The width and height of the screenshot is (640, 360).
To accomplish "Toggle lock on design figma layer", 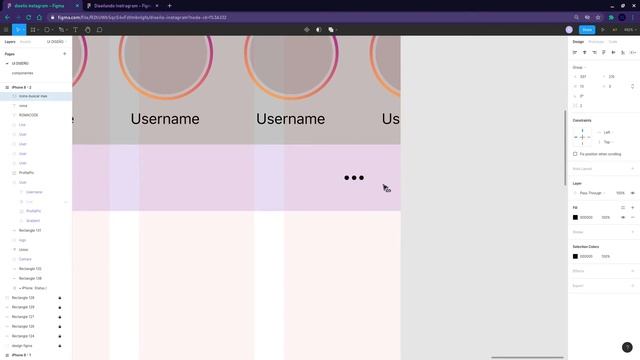I will [60, 346].
